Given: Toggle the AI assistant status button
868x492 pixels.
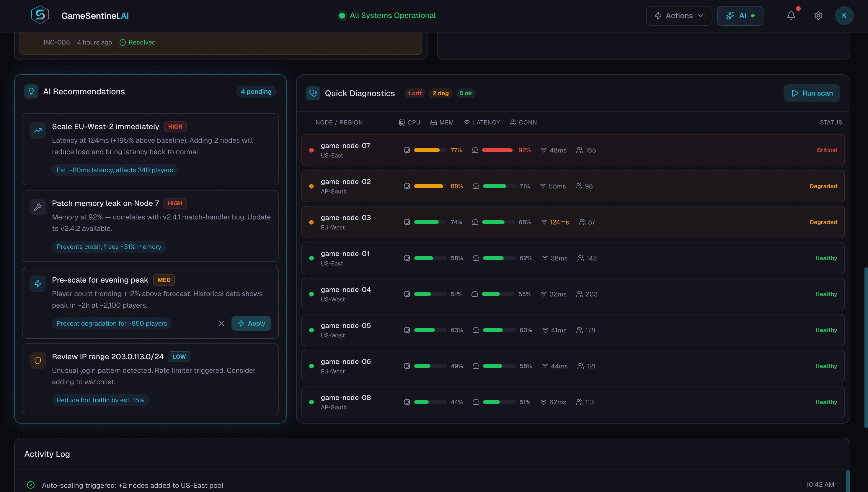Looking at the screenshot, I should pos(740,16).
